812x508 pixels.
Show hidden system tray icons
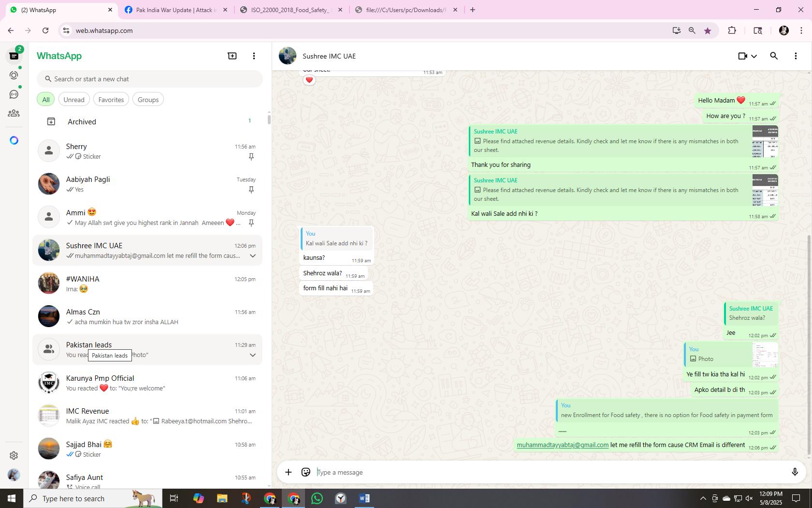[703, 498]
